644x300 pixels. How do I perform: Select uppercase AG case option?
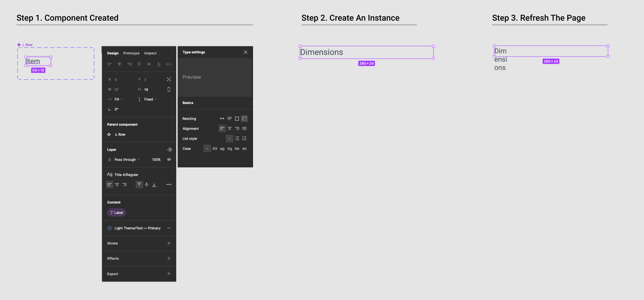pos(215,149)
